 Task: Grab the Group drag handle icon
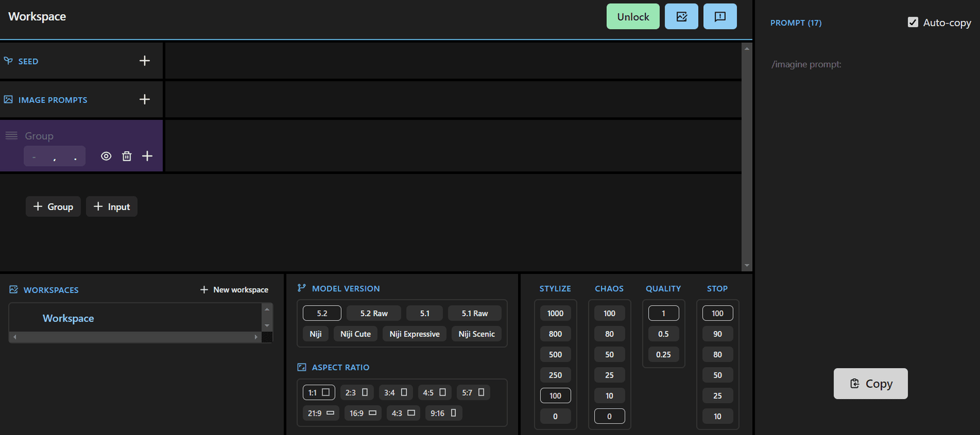(x=12, y=135)
